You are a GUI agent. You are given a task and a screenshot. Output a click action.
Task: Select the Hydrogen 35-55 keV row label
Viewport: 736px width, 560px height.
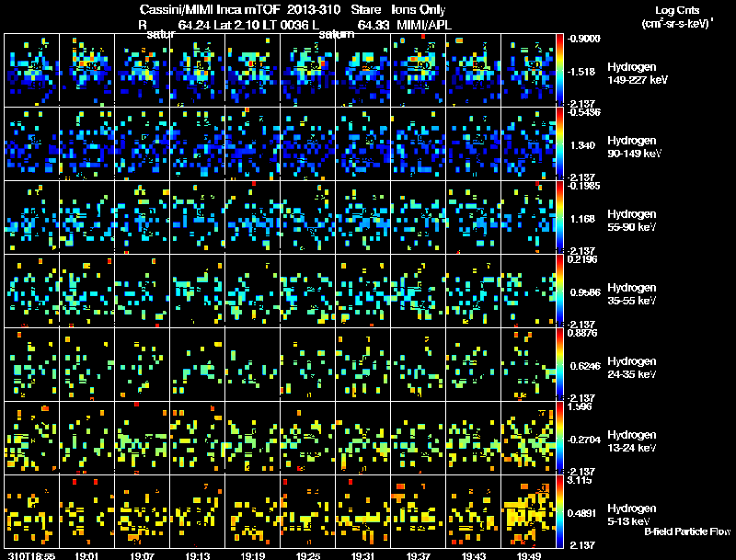(x=632, y=294)
